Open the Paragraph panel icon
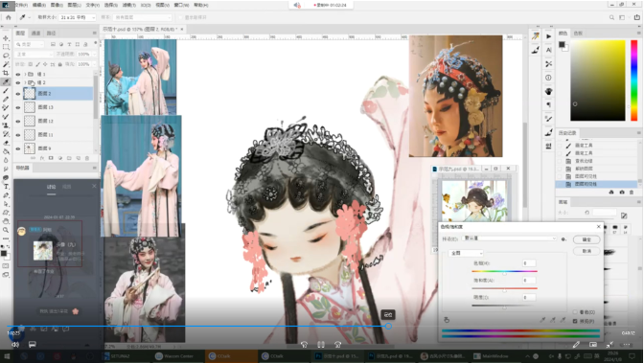 tap(549, 104)
